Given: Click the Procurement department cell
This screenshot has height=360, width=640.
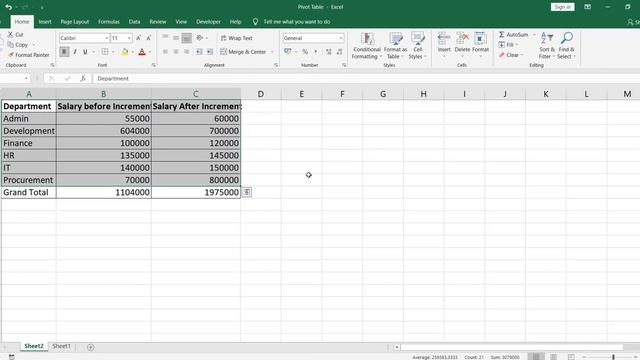Looking at the screenshot, I should pyautogui.click(x=29, y=180).
